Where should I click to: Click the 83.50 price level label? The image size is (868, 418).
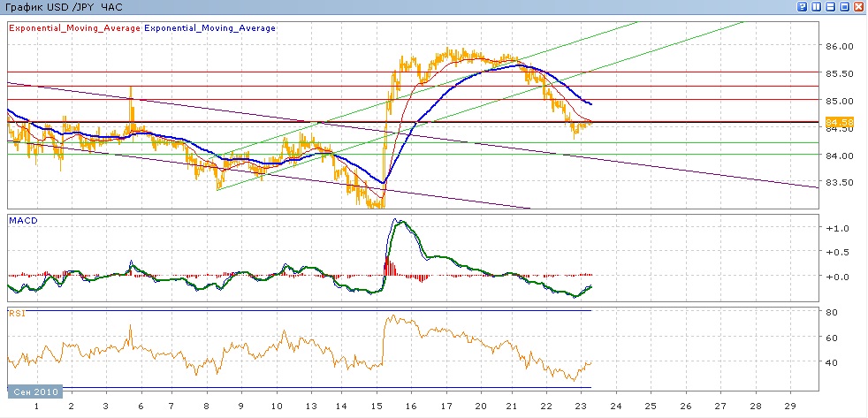coord(840,183)
